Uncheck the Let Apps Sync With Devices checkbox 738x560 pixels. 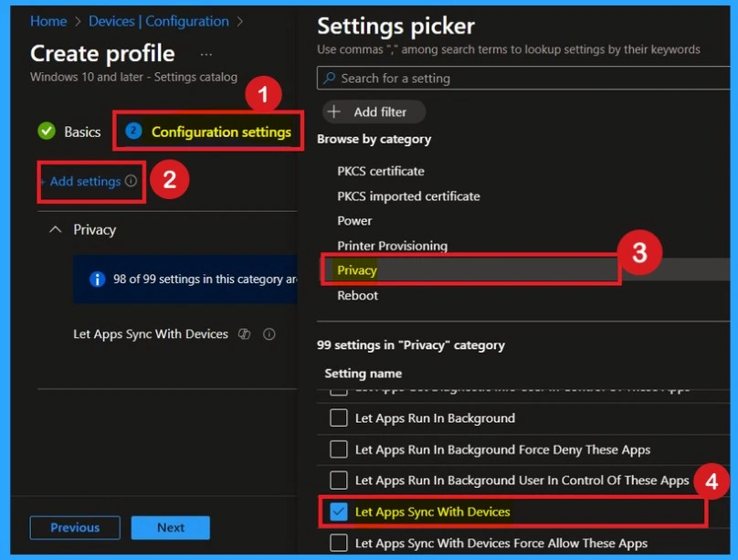(x=339, y=512)
